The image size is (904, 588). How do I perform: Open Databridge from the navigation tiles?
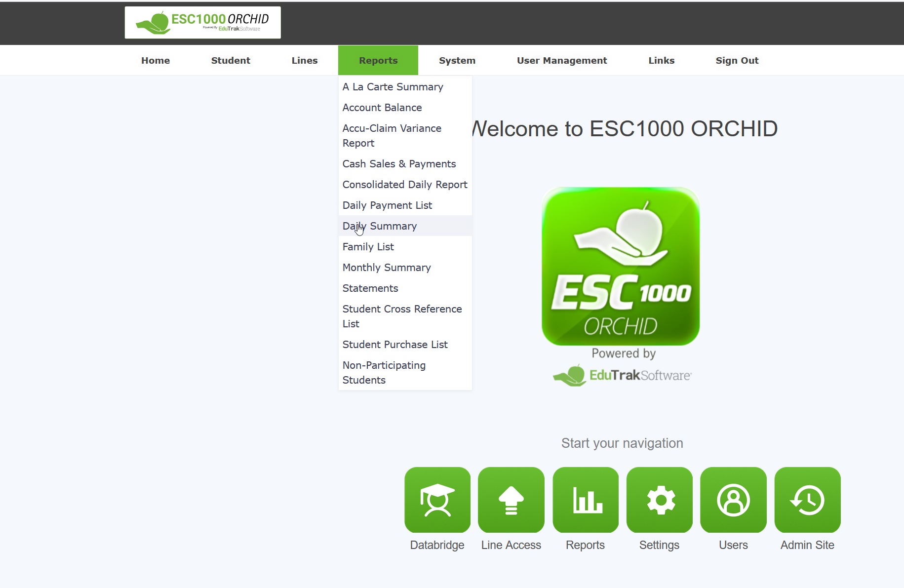[x=437, y=500]
